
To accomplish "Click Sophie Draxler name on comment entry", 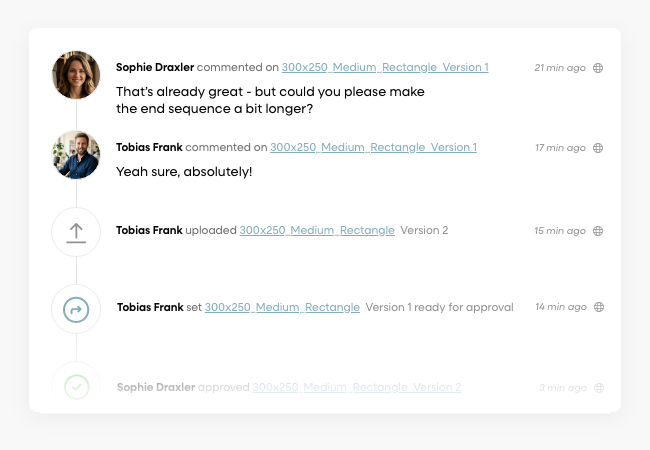I will pyautogui.click(x=155, y=68).
